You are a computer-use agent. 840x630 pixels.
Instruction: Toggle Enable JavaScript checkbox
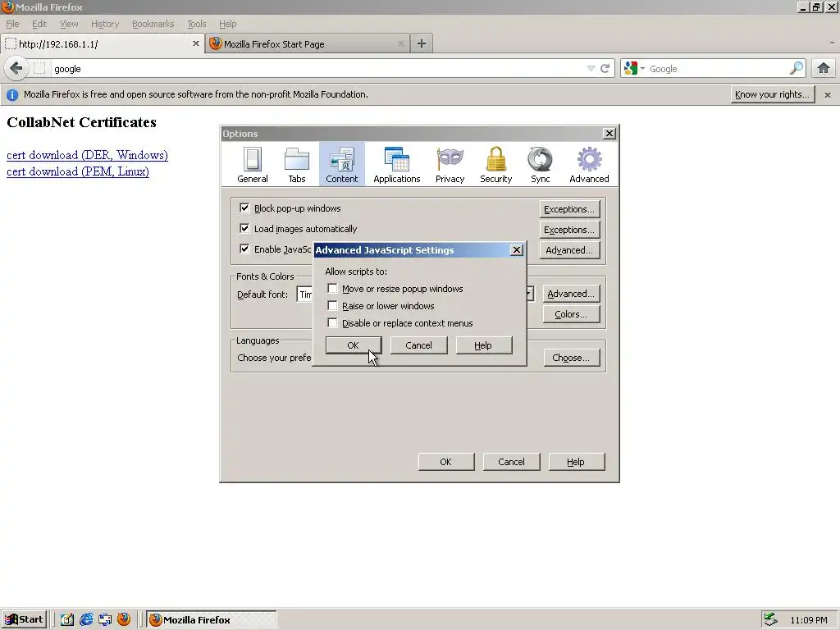coord(244,249)
